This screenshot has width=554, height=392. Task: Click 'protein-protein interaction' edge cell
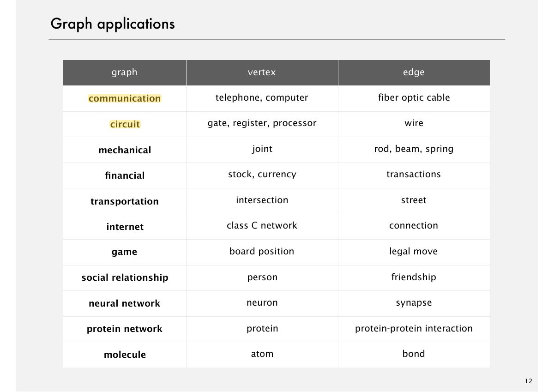point(414,329)
